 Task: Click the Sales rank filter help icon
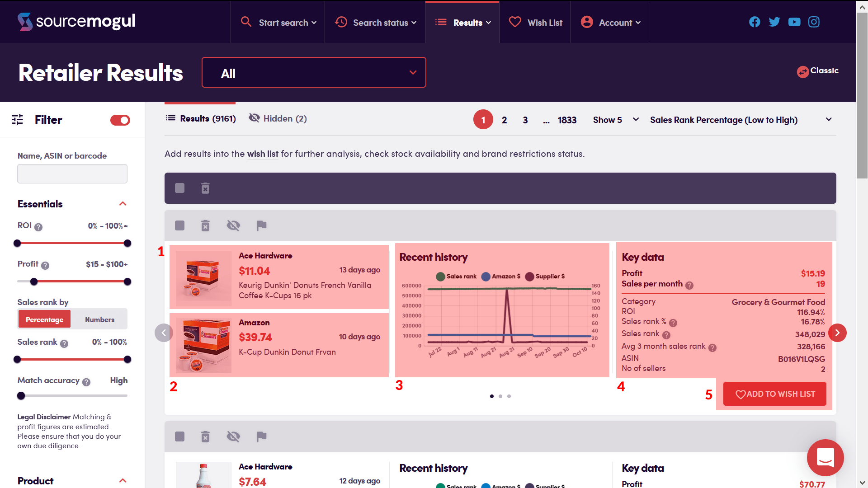(x=64, y=344)
